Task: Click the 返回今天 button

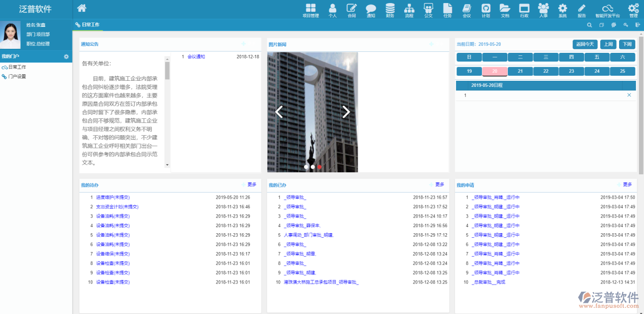Action: point(585,44)
